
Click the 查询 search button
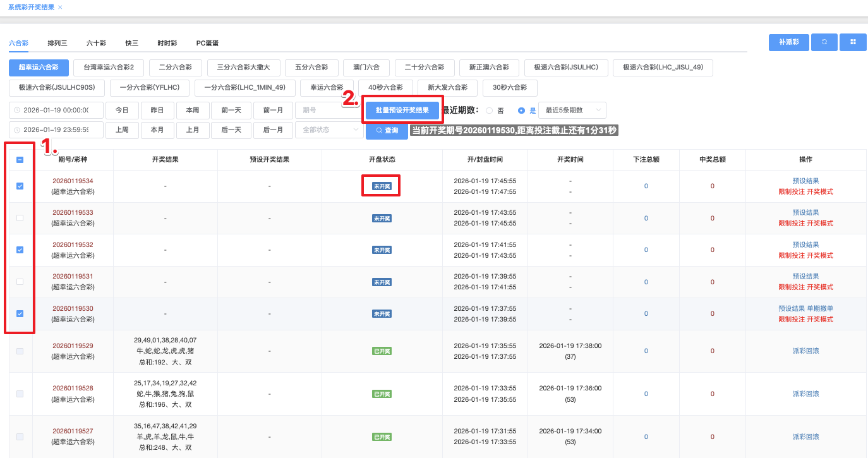[387, 131]
